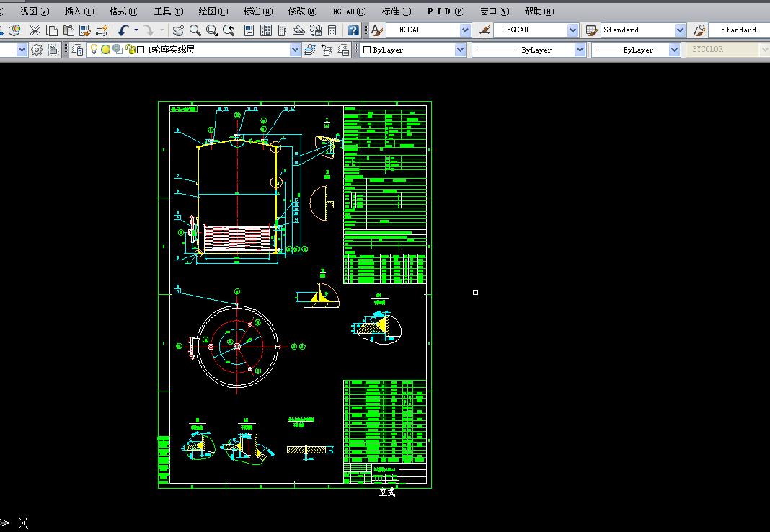The height and width of the screenshot is (532, 770).
Task: Activate the Pan hand tool
Action: point(178,30)
